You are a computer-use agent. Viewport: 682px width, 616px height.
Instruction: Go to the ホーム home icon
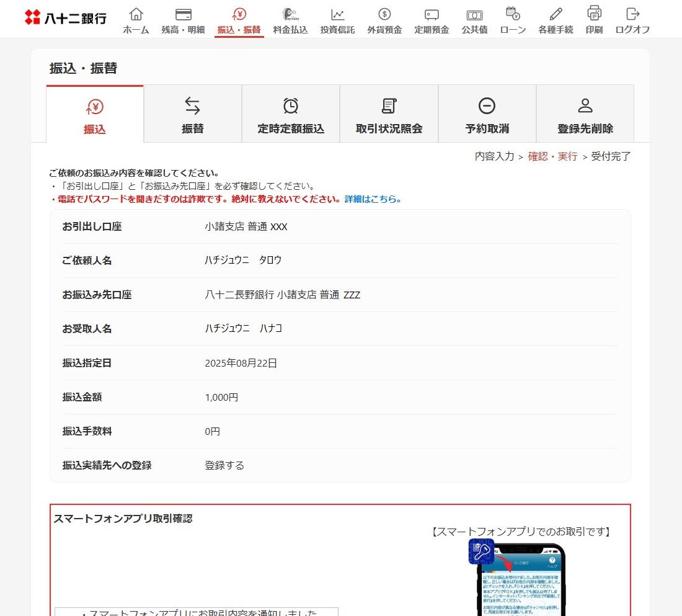click(x=136, y=15)
